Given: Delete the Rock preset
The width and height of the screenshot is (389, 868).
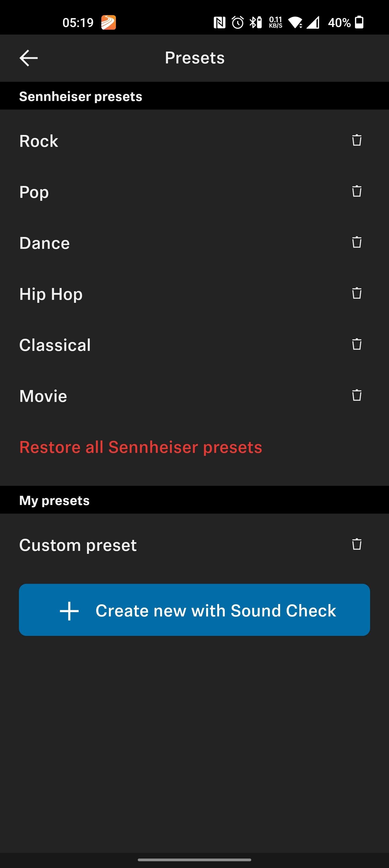Looking at the screenshot, I should (x=357, y=140).
